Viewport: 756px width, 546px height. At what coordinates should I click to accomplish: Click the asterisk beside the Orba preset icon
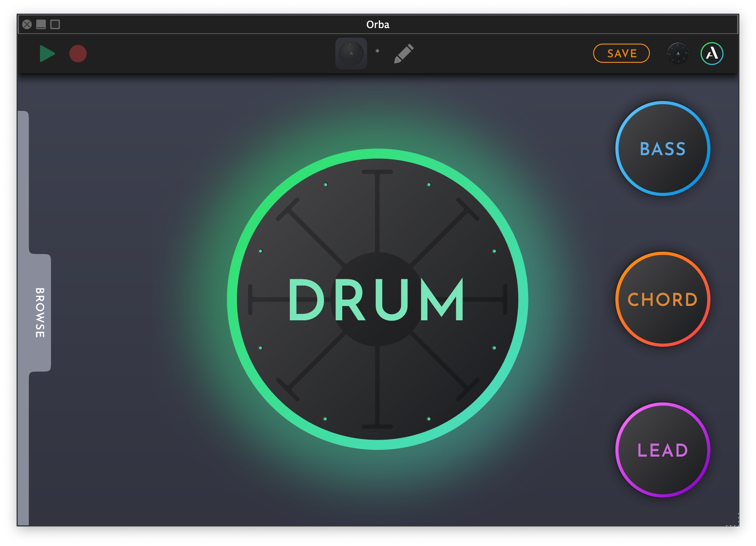tap(377, 51)
